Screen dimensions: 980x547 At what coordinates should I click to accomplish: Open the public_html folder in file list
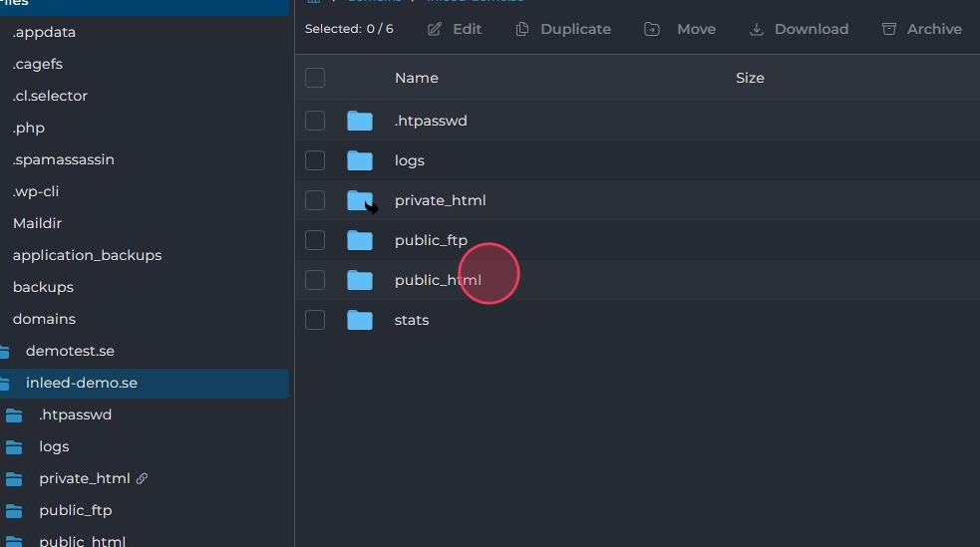click(x=438, y=280)
